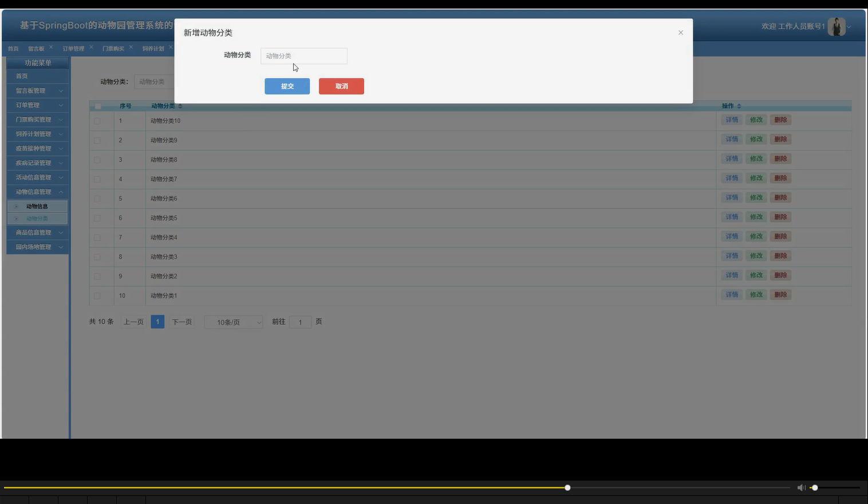This screenshot has height=504, width=868.
Task: Mute the video with the speaker icon
Action: (x=801, y=487)
